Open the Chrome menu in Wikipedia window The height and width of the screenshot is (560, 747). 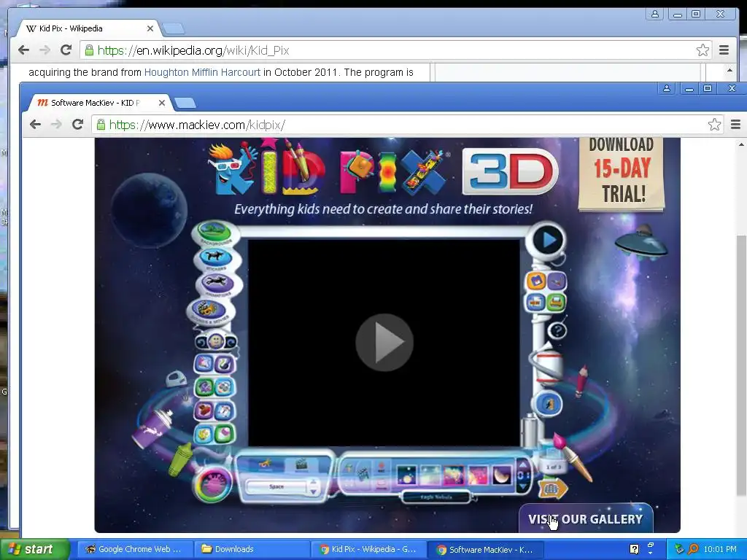tap(724, 50)
